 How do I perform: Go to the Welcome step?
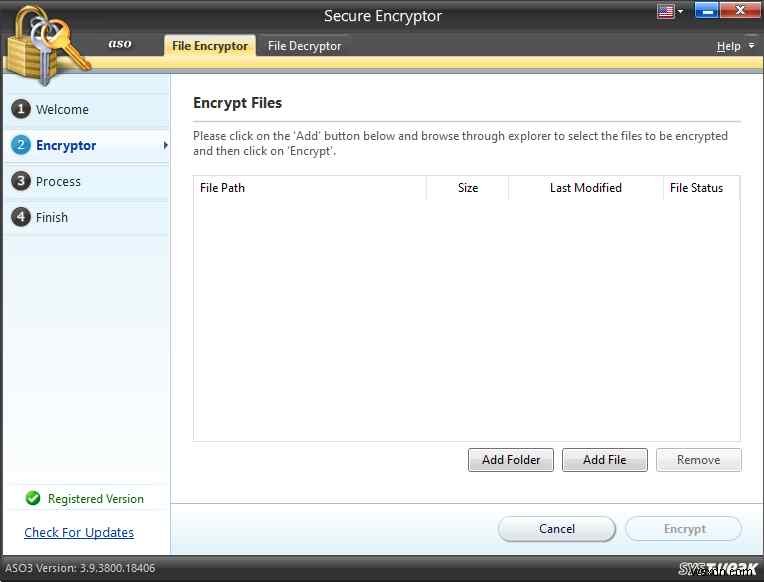(87, 109)
